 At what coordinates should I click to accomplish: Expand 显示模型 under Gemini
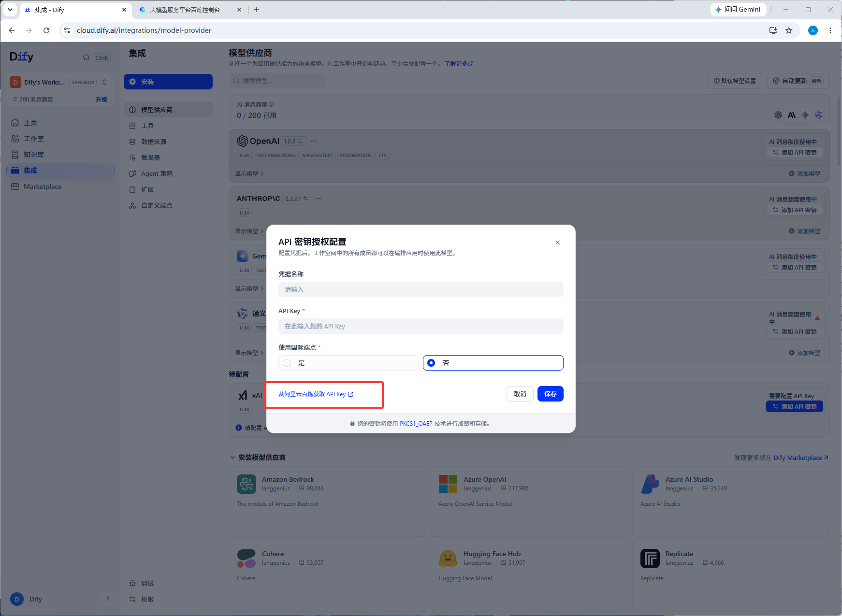coord(249,288)
